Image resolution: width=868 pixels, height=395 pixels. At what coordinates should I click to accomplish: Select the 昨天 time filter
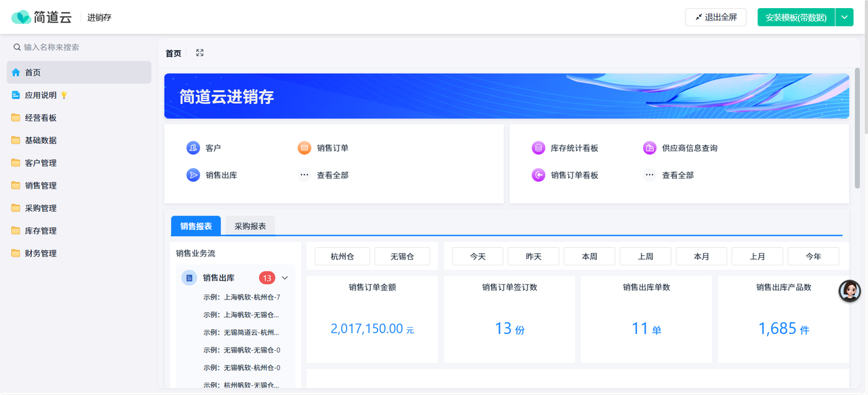(x=534, y=256)
